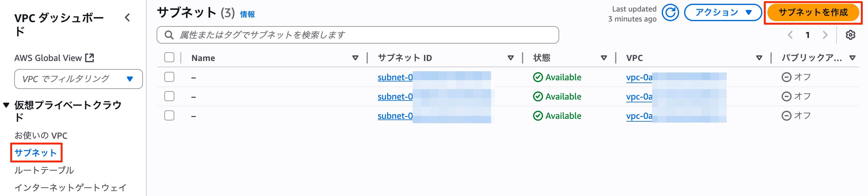Check the third subnet row checkbox
Image resolution: width=868 pixels, height=196 pixels.
pyautogui.click(x=169, y=115)
